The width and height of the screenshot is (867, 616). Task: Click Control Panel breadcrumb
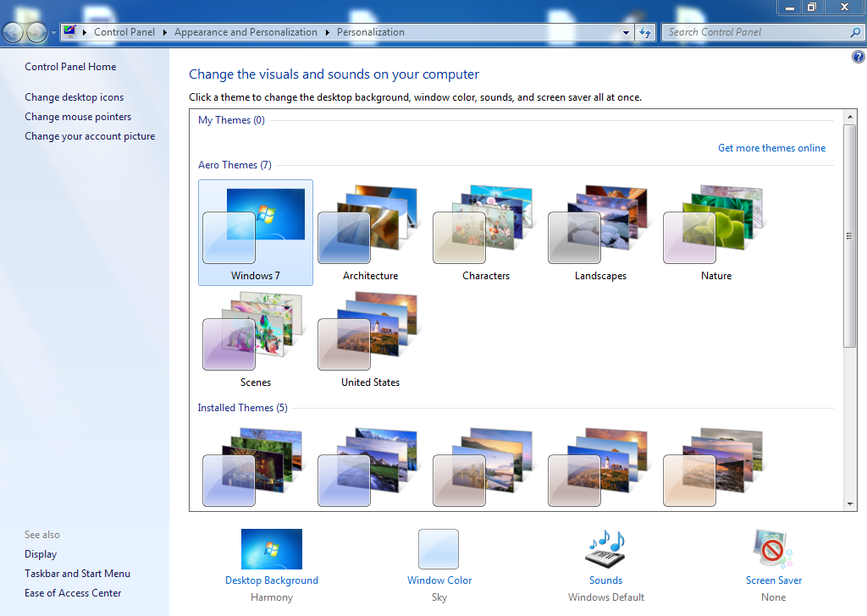coord(124,32)
